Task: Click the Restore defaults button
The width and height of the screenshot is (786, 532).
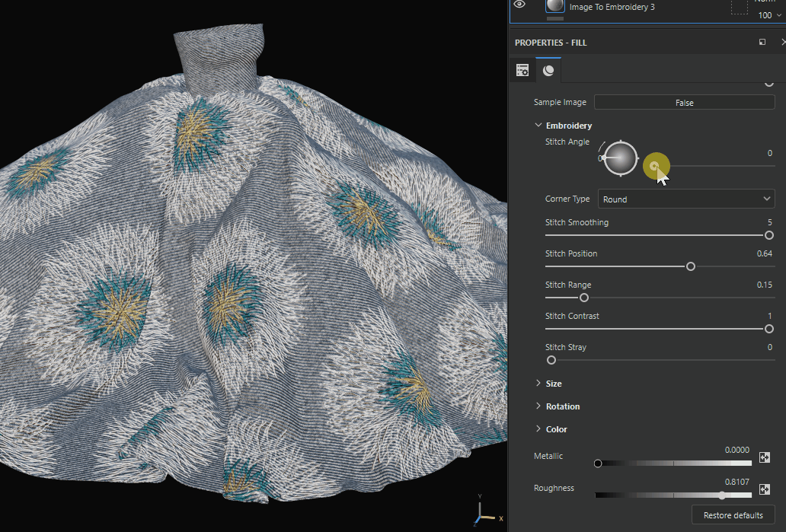Action: [733, 515]
